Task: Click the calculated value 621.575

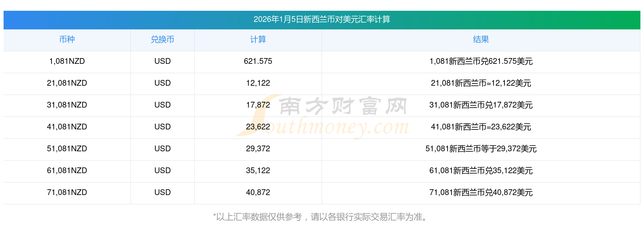Action: (258, 61)
